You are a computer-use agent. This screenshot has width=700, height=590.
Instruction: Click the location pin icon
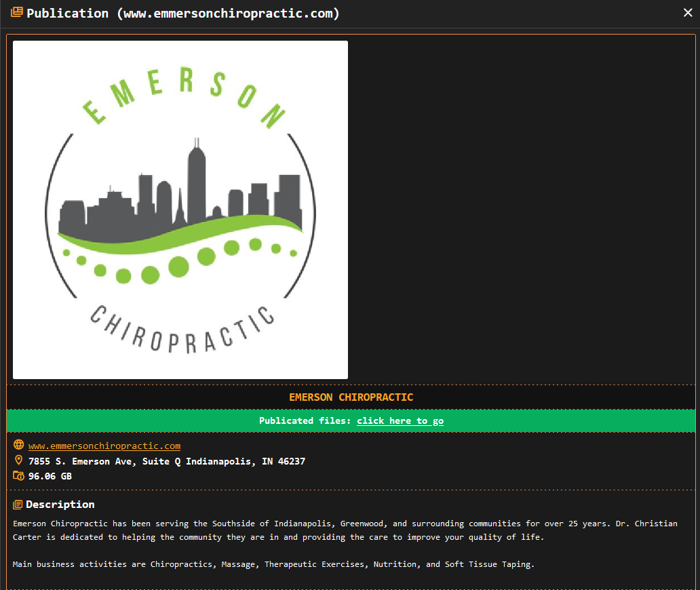click(18, 461)
